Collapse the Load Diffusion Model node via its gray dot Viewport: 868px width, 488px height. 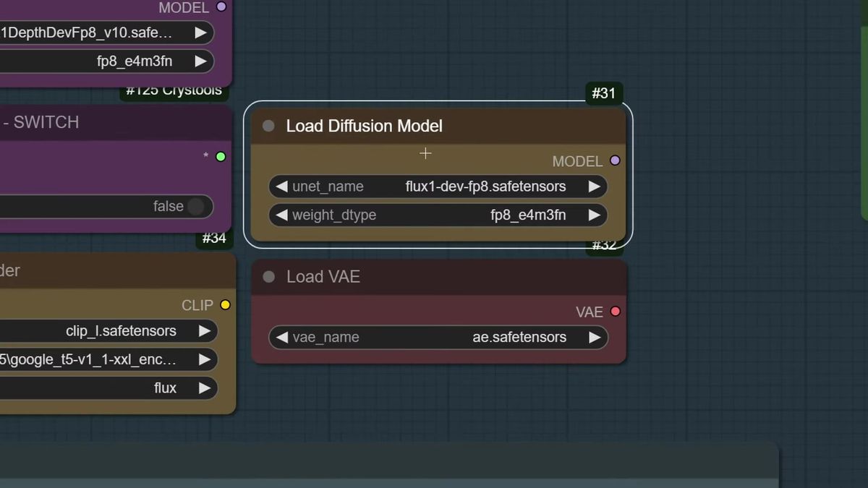(268, 126)
